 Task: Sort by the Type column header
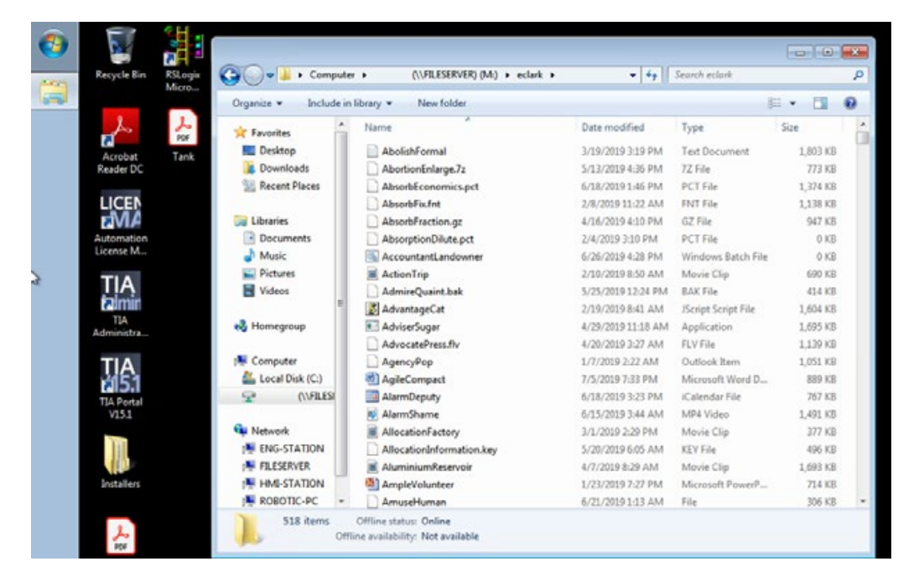(692, 127)
